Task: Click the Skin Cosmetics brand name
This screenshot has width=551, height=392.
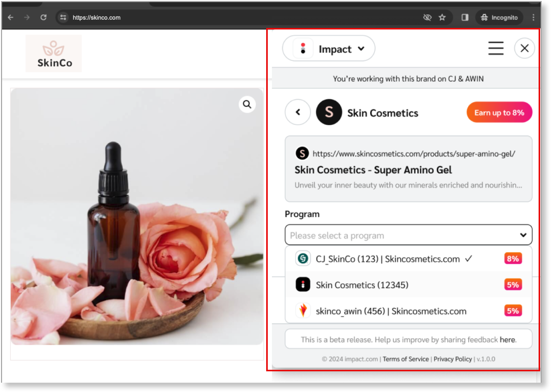Action: (382, 113)
